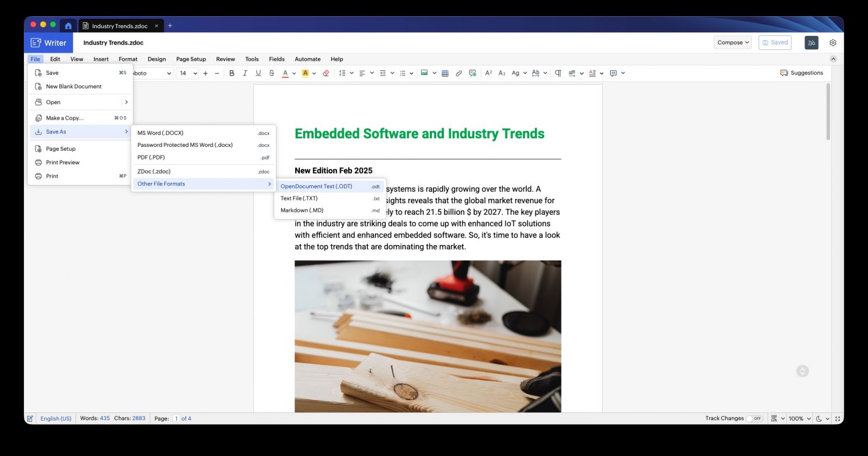Underline the selected text

(258, 73)
